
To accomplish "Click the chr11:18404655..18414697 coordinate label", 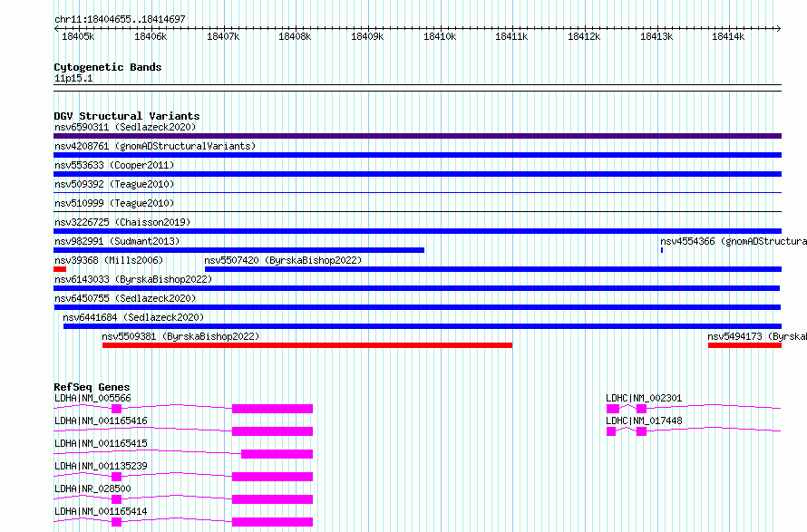I will [120, 19].
